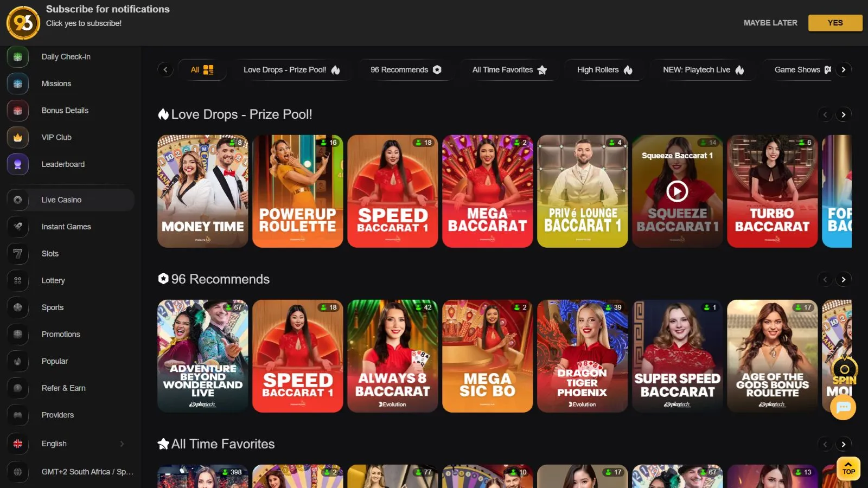Image resolution: width=868 pixels, height=488 pixels.
Task: Open the Leaderboard sidebar icon
Action: click(18, 164)
